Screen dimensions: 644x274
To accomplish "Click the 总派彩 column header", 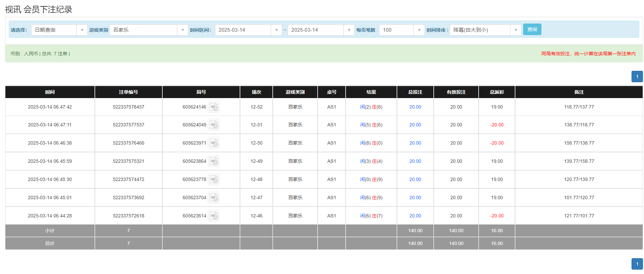I will [x=497, y=92].
